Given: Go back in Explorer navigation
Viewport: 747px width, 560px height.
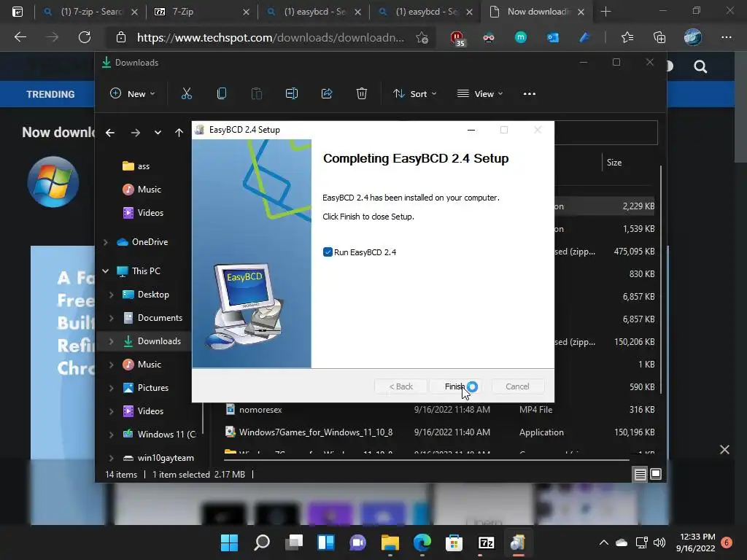Looking at the screenshot, I should 110,133.
